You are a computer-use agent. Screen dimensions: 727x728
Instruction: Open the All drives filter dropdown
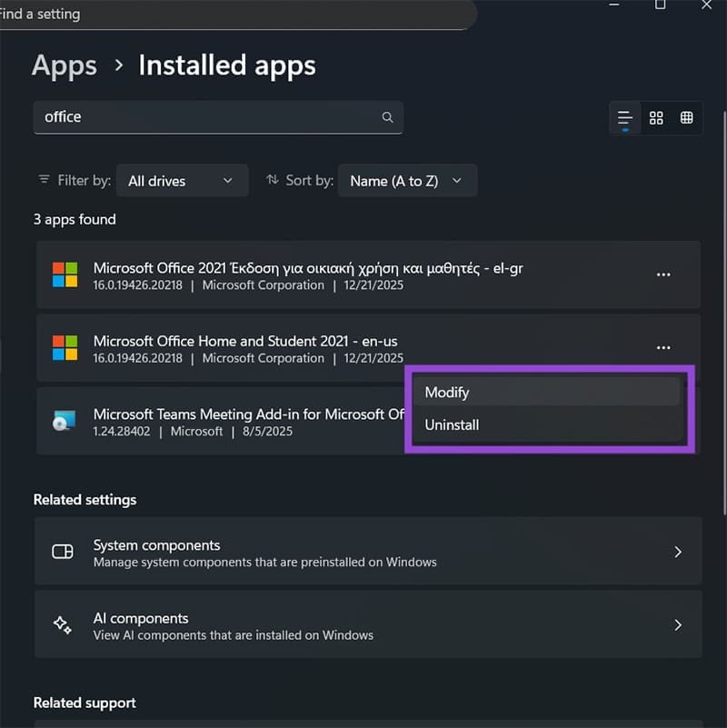182,180
